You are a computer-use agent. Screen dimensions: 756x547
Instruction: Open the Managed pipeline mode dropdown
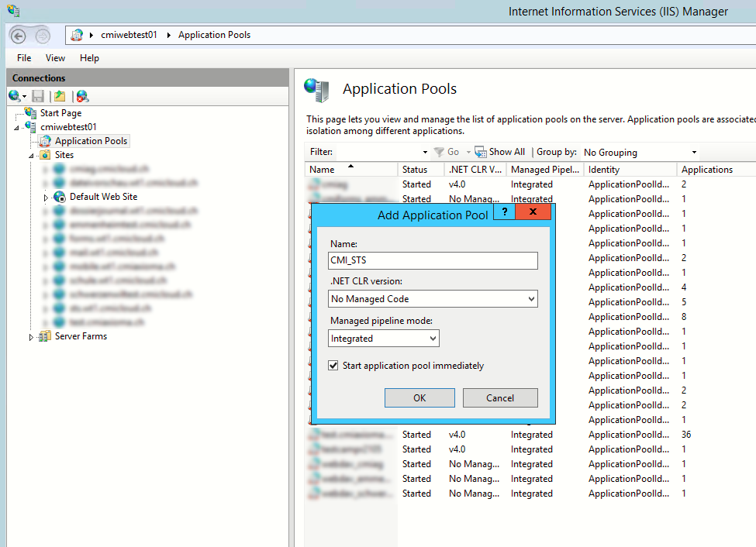(431, 339)
